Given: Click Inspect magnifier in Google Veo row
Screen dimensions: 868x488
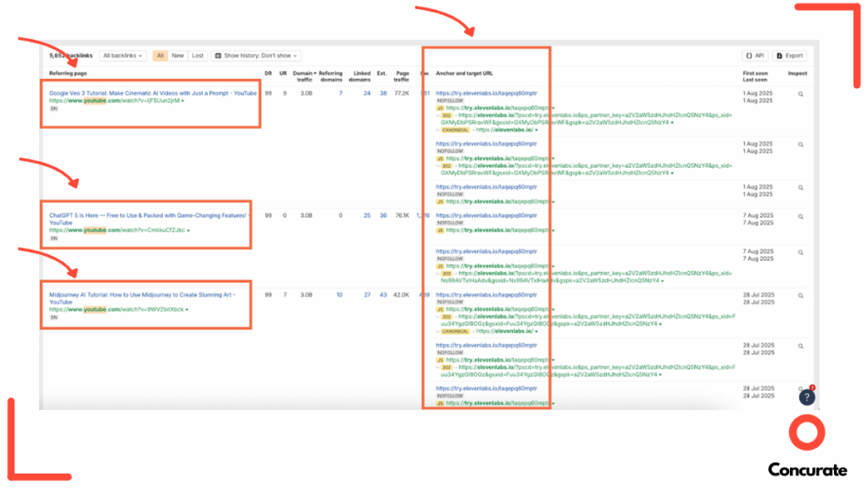Looking at the screenshot, I should click(800, 94).
